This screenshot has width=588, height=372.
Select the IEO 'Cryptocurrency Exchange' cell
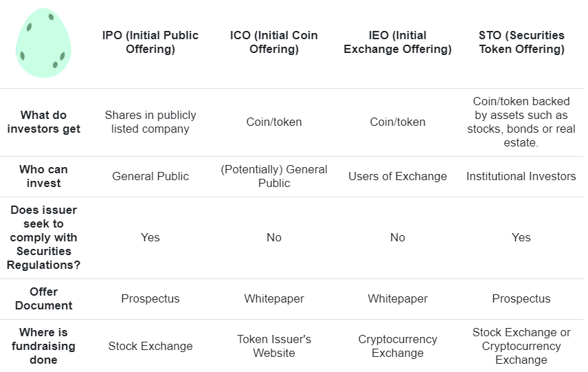[398, 346]
